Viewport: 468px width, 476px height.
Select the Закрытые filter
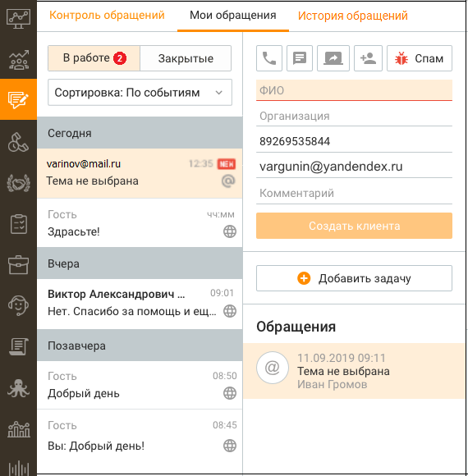click(186, 58)
